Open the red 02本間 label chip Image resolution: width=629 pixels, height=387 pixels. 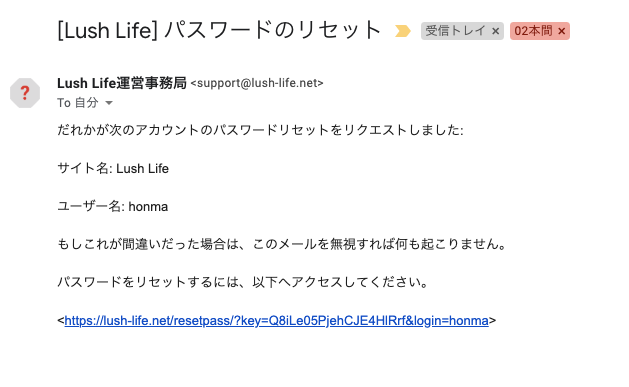533,31
